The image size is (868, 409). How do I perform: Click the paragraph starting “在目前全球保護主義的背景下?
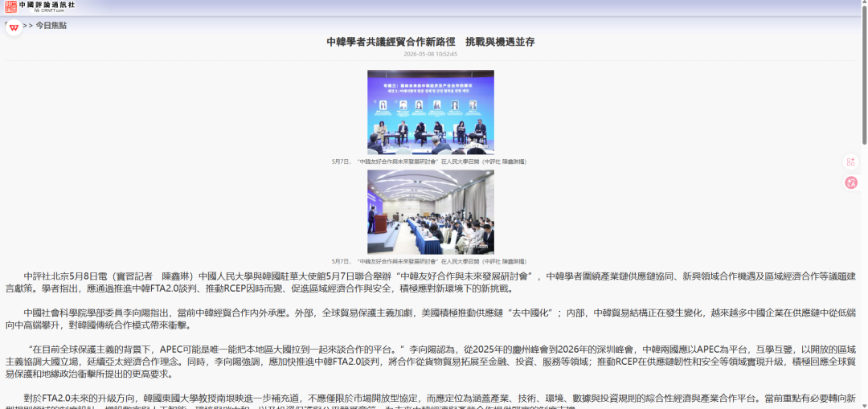point(431,362)
